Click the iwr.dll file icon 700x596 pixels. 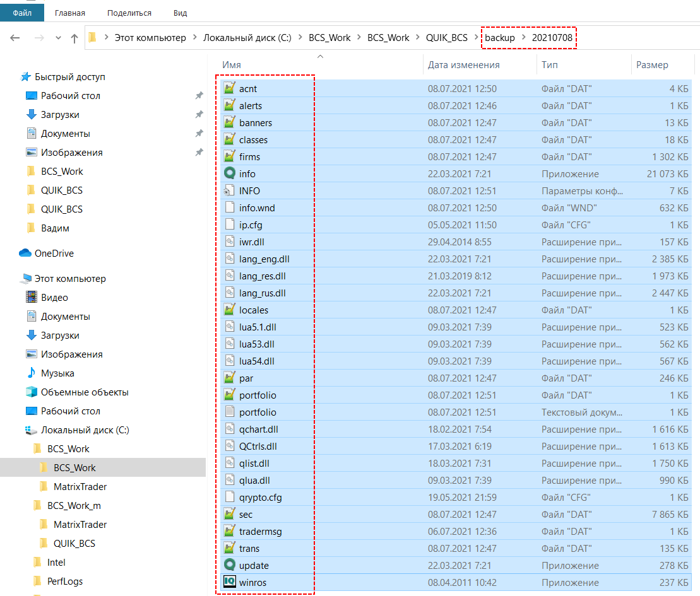(x=230, y=242)
